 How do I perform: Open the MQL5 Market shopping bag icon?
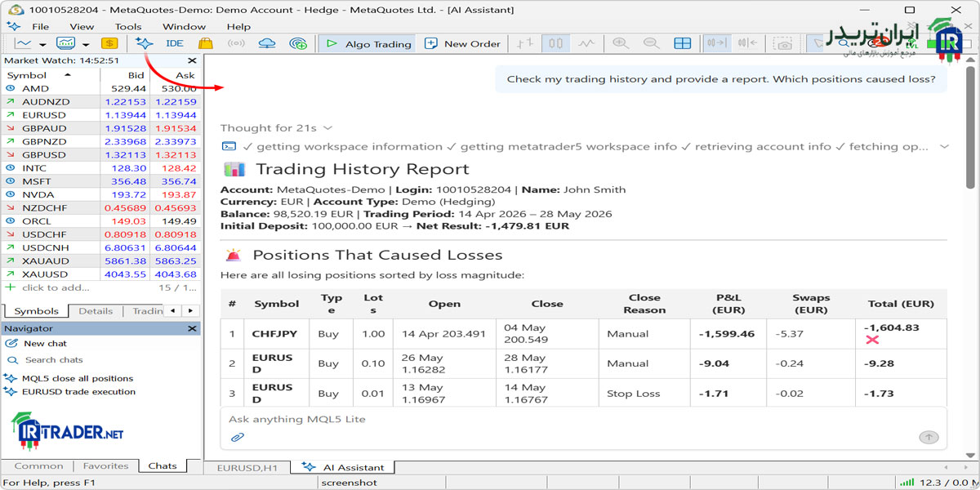click(x=206, y=43)
